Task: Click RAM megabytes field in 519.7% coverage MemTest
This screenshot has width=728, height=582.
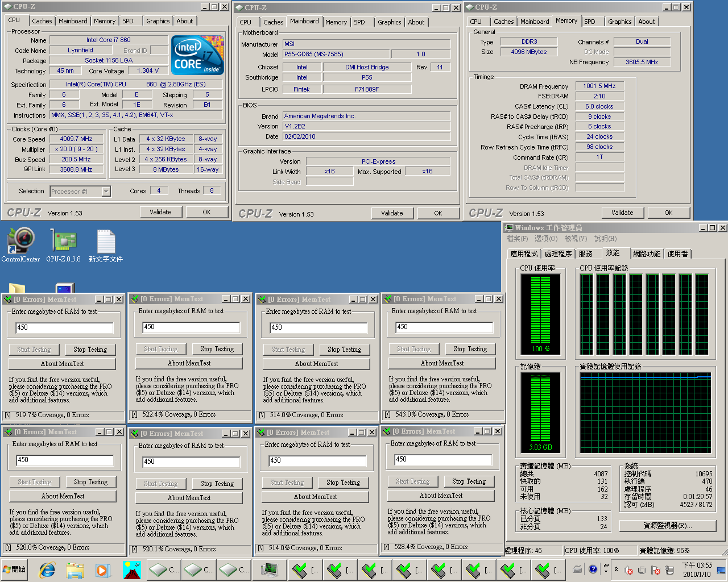Action: pyautogui.click(x=64, y=327)
